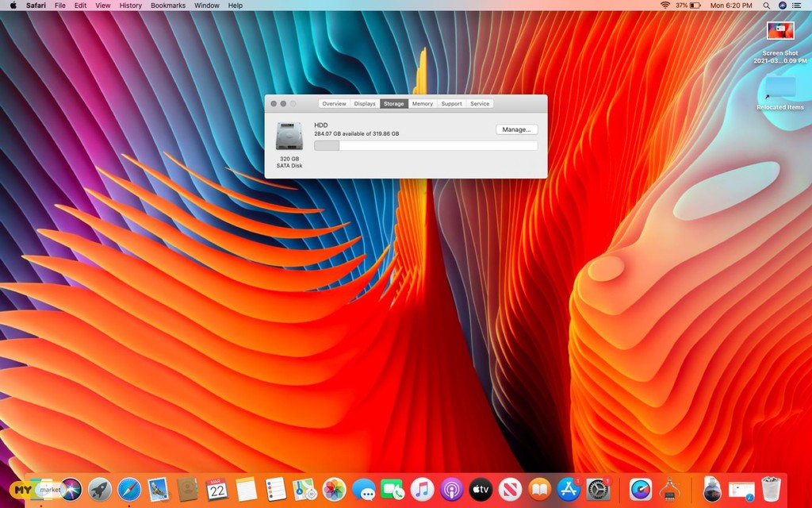The height and width of the screenshot is (508, 812).
Task: Open Launchpad from the dock
Action: (x=100, y=489)
